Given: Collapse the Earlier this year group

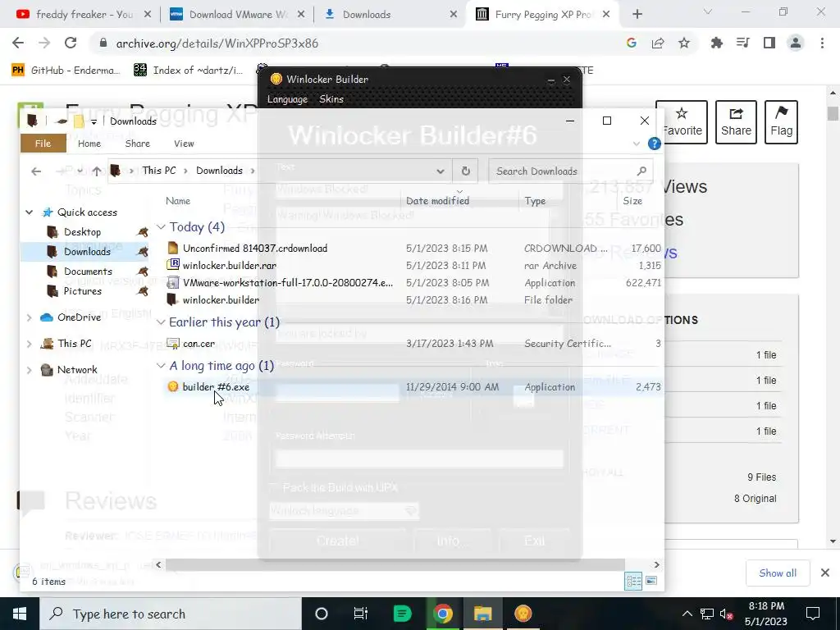Looking at the screenshot, I should pyautogui.click(x=161, y=322).
